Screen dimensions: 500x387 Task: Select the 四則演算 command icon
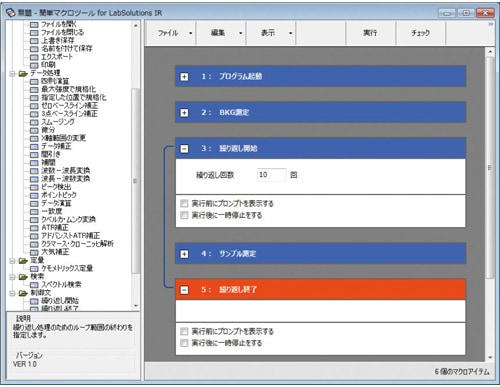pyautogui.click(x=34, y=81)
